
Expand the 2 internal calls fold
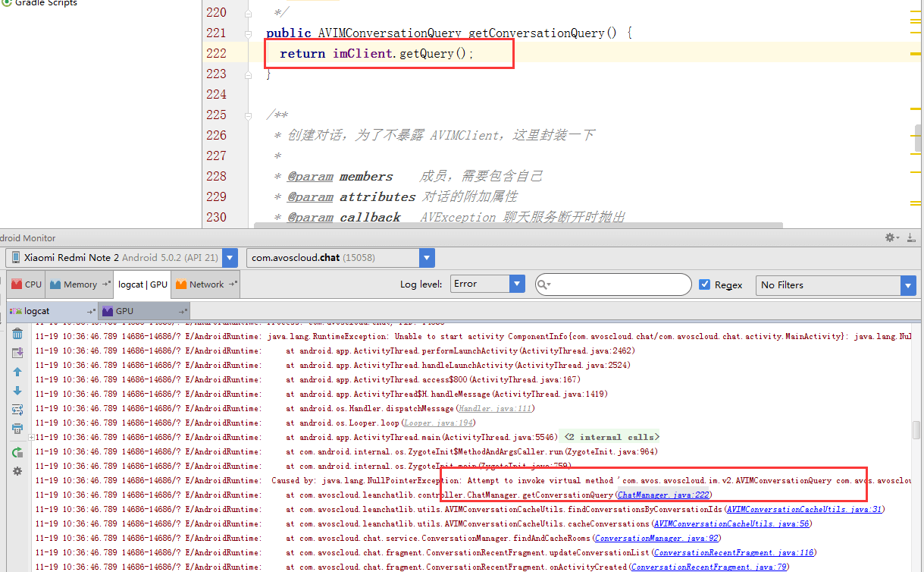pos(611,437)
